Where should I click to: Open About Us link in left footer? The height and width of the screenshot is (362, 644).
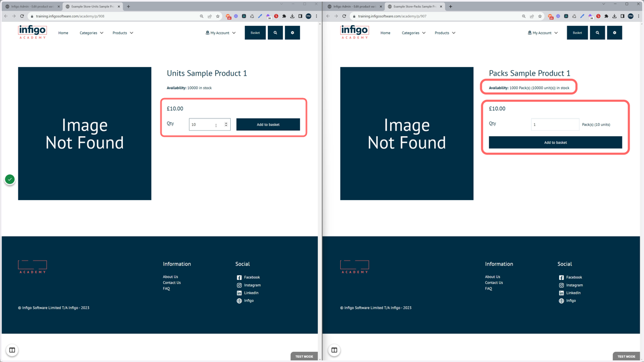click(x=170, y=277)
